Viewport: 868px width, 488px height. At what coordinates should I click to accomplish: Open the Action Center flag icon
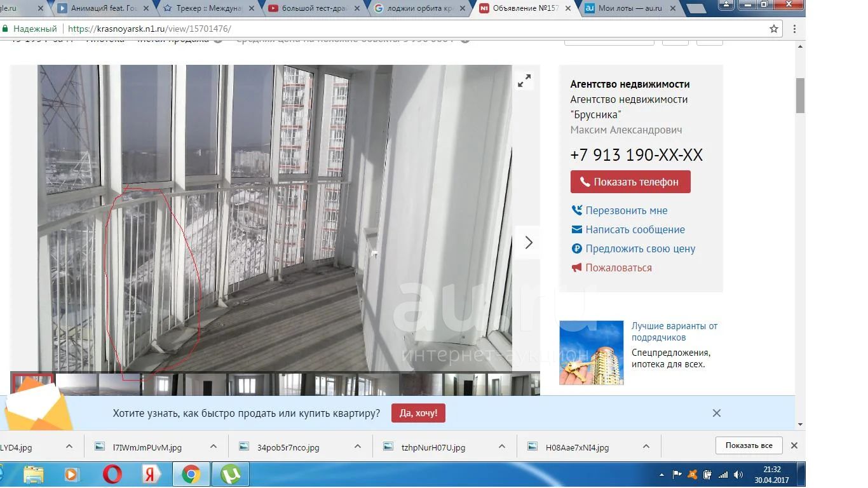click(677, 475)
